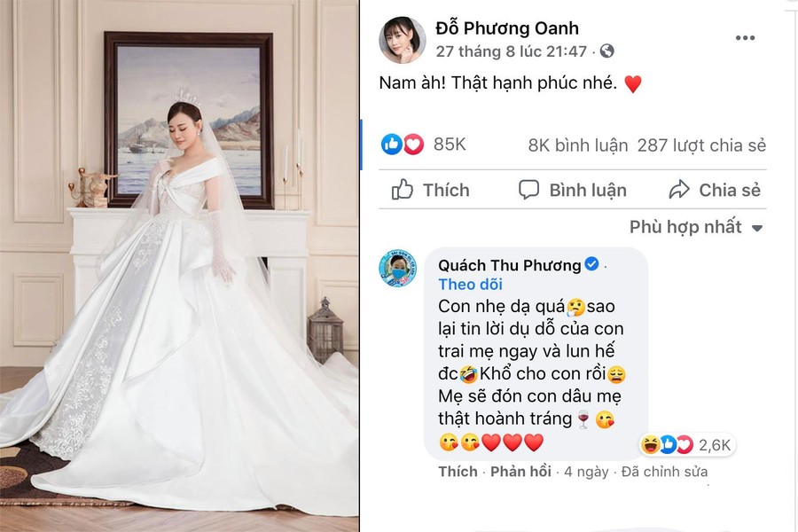
Task: Click the Bình luận speech bubble icon
Action: 528,190
